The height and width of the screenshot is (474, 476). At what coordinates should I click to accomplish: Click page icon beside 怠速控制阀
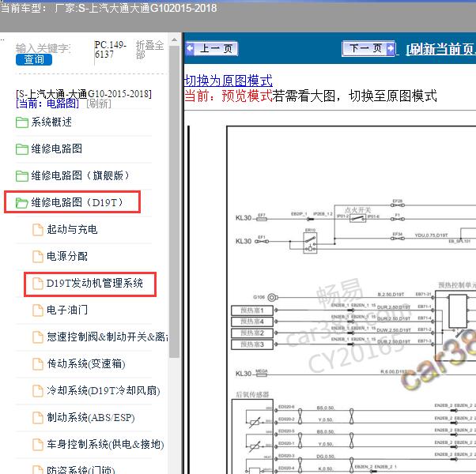coord(38,337)
